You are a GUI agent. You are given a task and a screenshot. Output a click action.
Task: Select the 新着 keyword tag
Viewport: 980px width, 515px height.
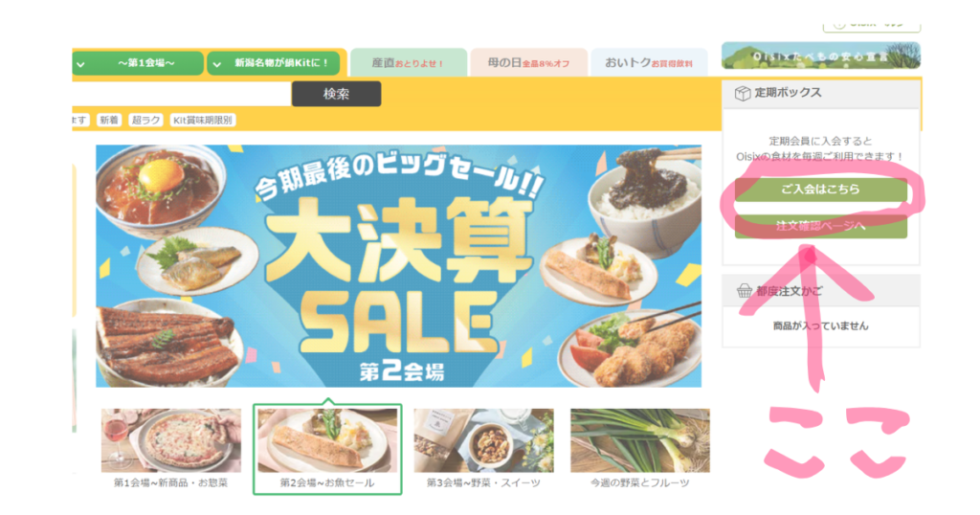[x=109, y=120]
